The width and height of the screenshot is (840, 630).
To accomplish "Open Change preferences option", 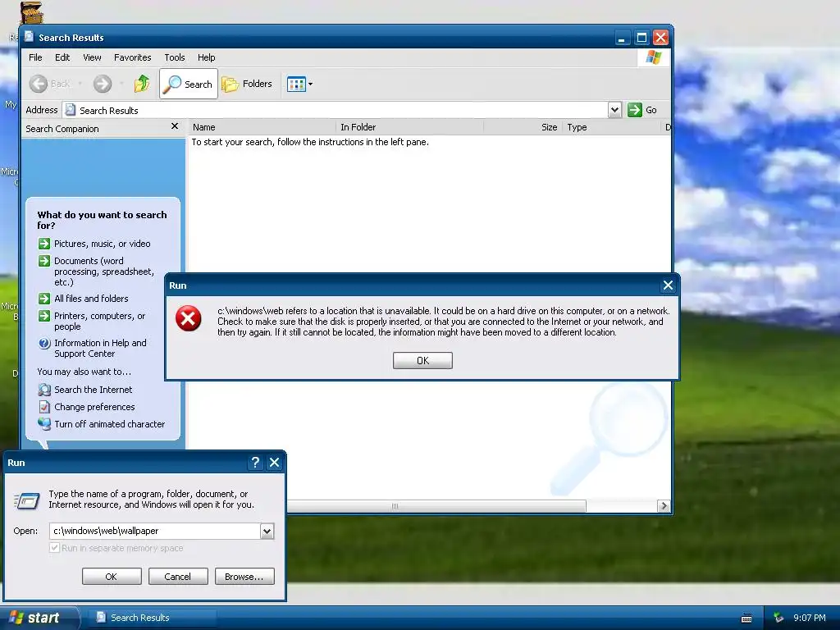I will tap(94, 407).
